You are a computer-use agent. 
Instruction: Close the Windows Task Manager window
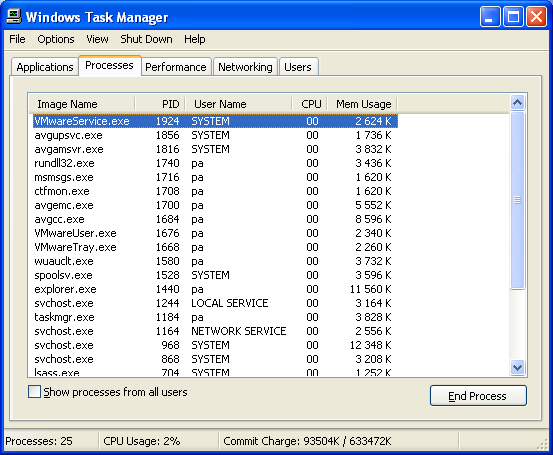[x=536, y=17]
